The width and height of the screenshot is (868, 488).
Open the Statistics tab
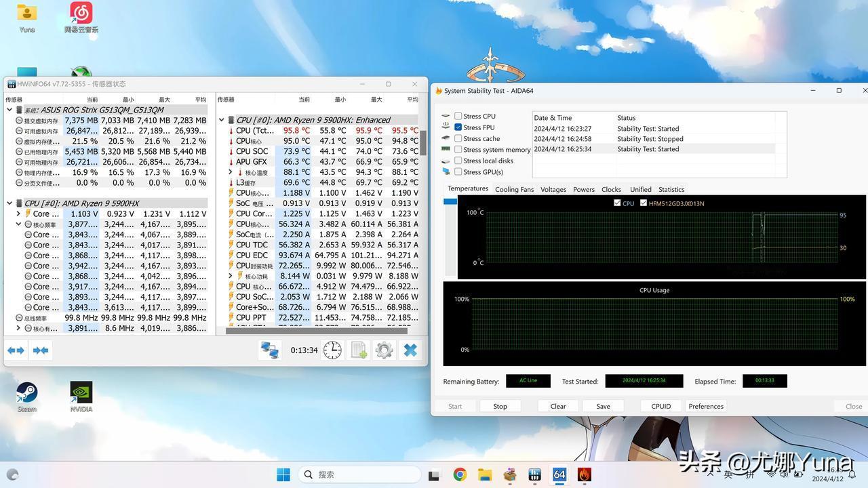(671, 190)
